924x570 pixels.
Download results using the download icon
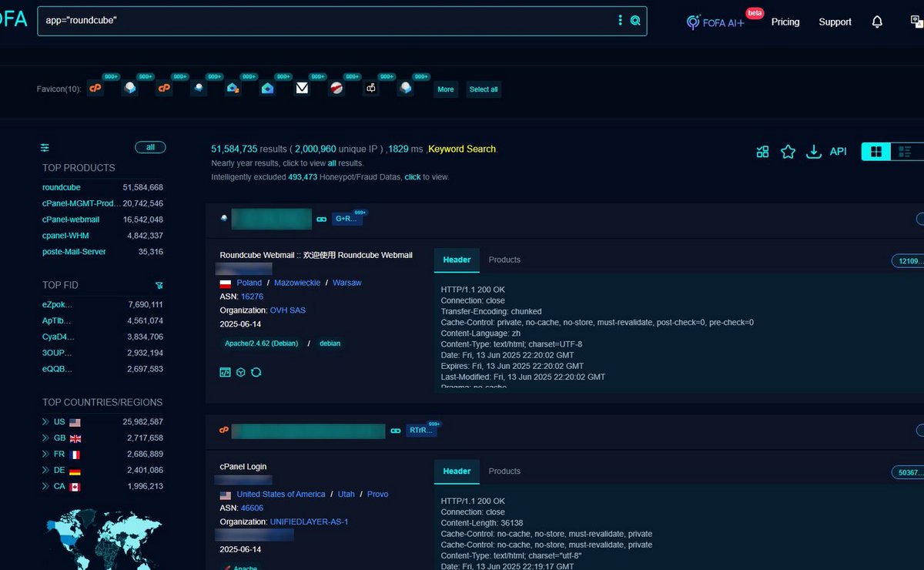point(814,152)
